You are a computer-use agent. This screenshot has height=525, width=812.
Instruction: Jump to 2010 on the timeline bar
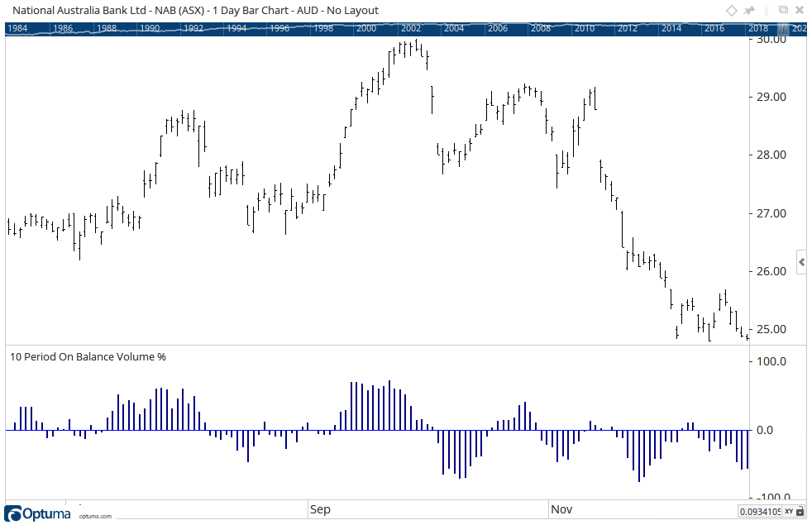585,28
